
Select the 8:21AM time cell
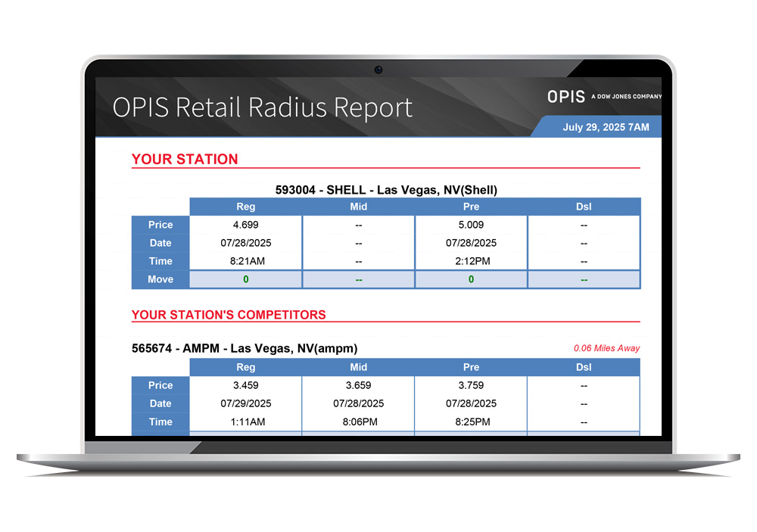pyautogui.click(x=245, y=261)
